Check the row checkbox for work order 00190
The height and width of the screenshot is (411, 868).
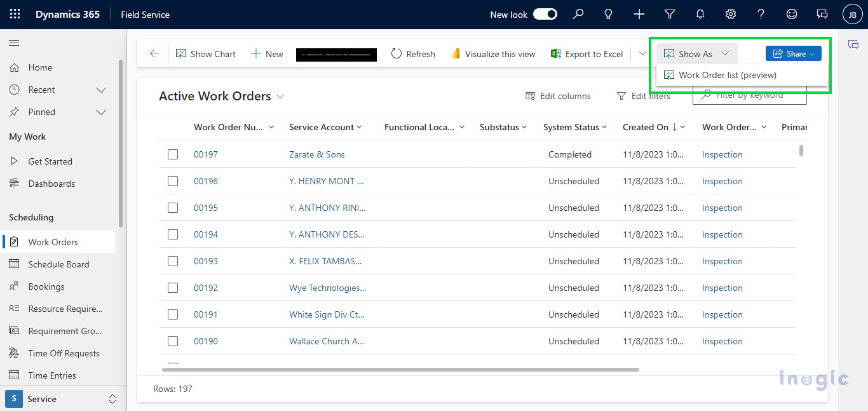(x=173, y=341)
